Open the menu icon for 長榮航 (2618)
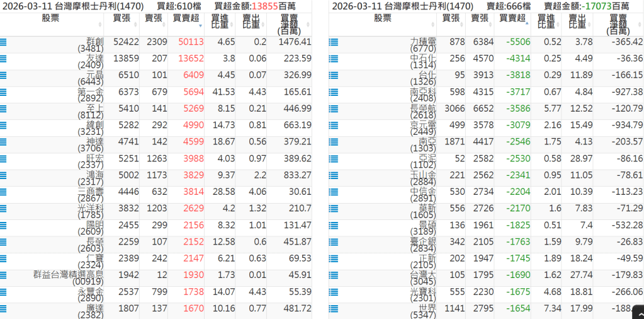The image size is (644, 319). [334, 108]
